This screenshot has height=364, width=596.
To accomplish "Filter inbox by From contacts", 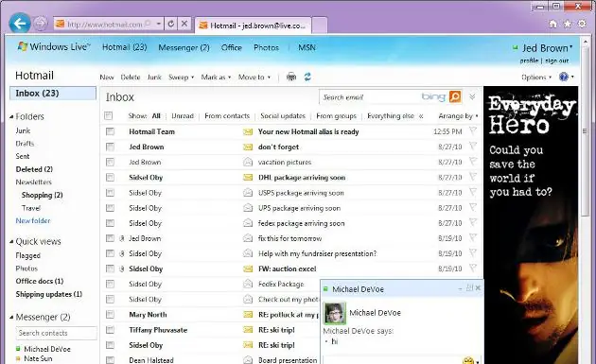I will tap(227, 116).
